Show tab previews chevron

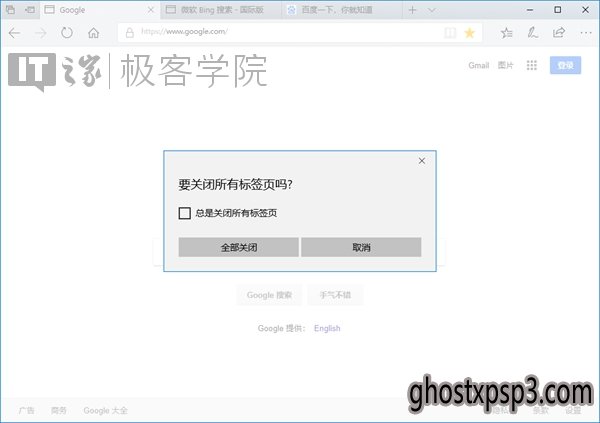coord(432,10)
